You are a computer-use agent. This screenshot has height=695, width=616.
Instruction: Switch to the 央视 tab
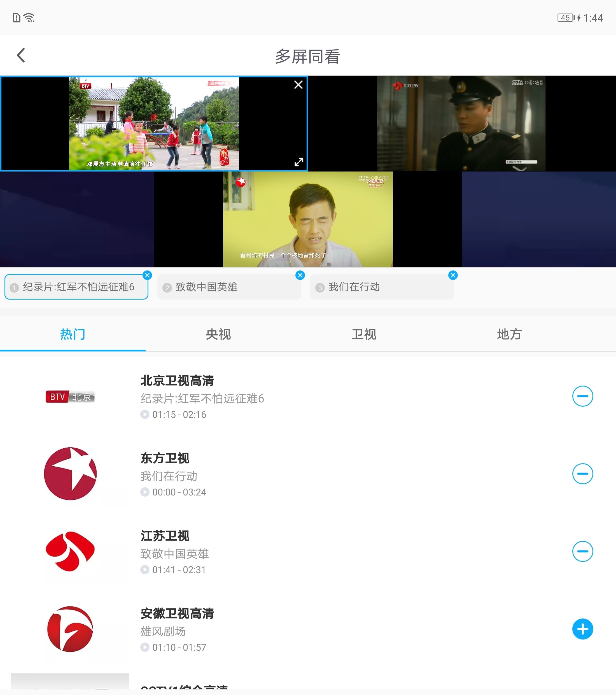[x=218, y=334]
